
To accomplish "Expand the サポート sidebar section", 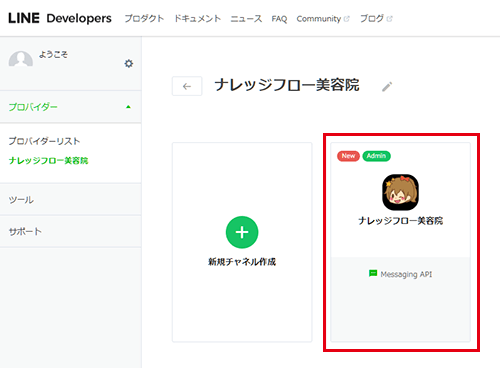I will [70, 231].
